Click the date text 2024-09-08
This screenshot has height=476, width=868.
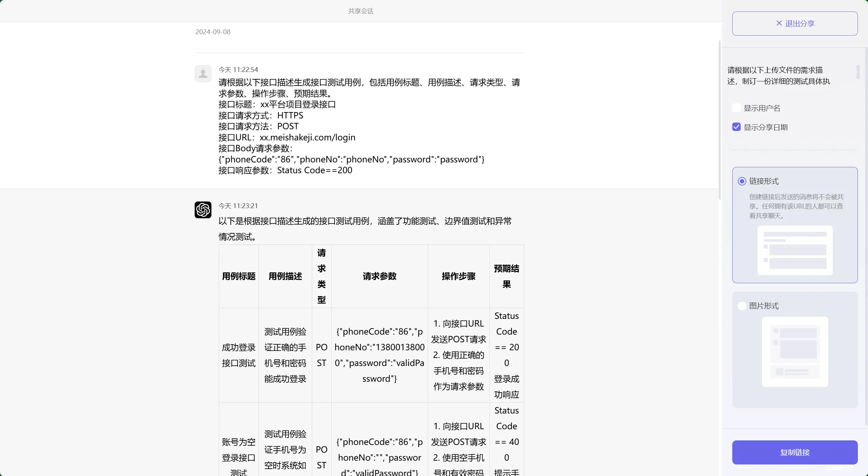point(213,32)
